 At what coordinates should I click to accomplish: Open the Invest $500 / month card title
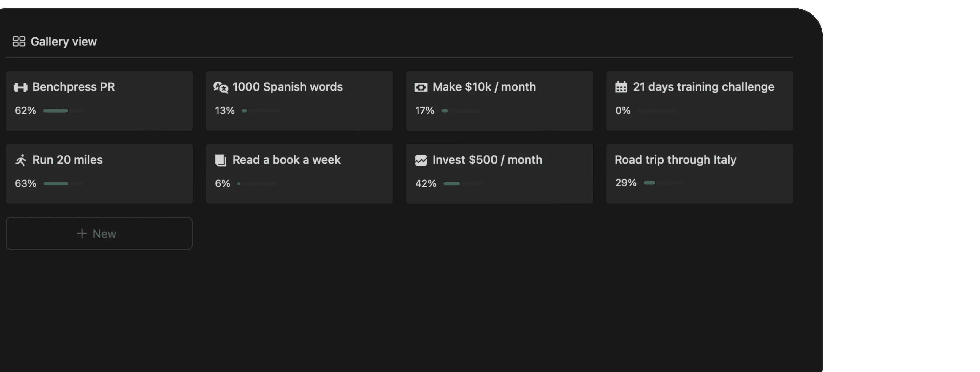point(487,160)
